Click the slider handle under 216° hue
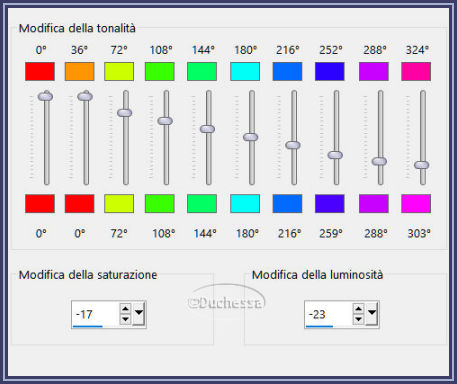The width and height of the screenshot is (457, 384). 293,145
